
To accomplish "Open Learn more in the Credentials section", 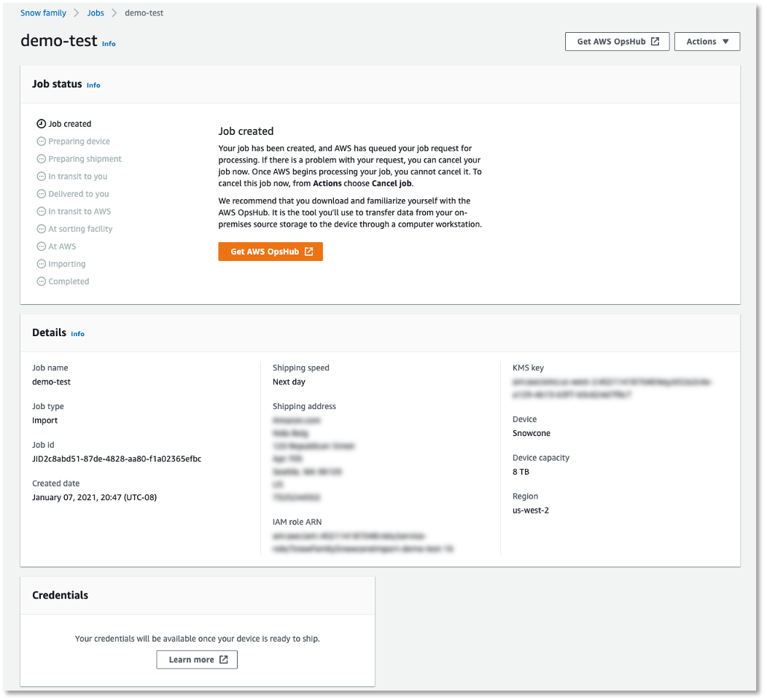I will 197,659.
